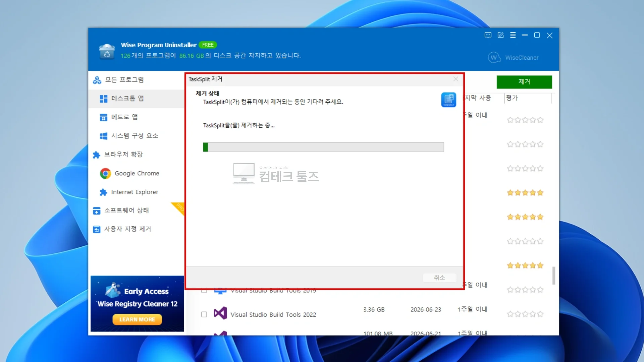Click LEARN MORE on Registry Cleaner ad
The width and height of the screenshot is (644, 362).
coord(137,319)
